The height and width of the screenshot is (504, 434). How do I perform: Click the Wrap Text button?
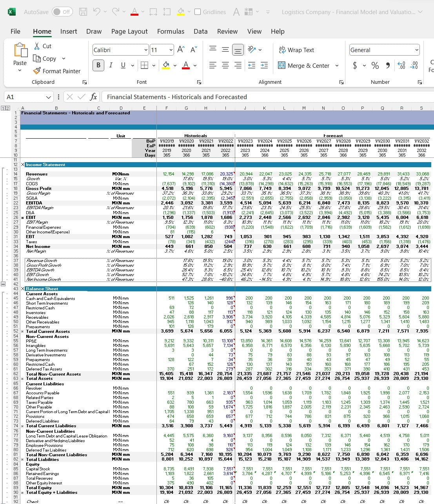point(296,50)
